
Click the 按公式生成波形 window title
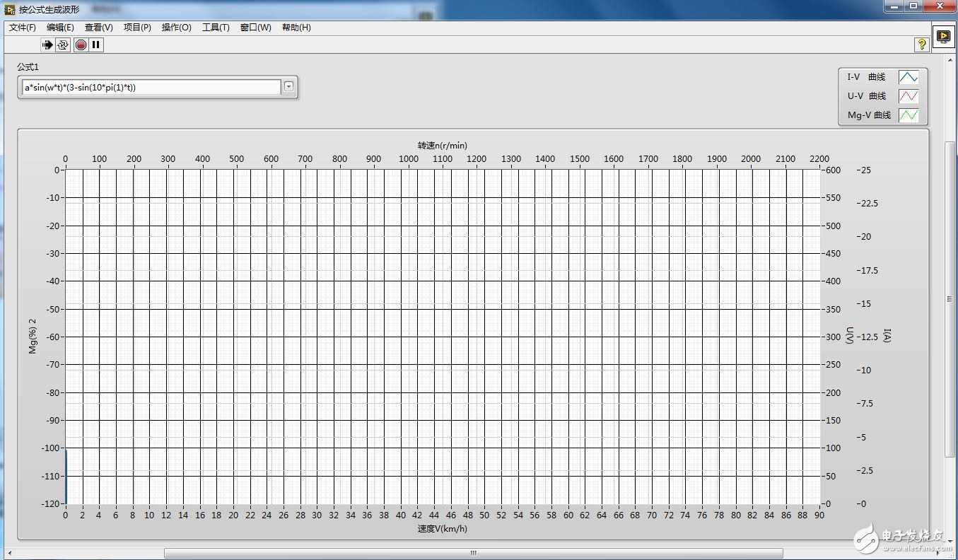[49, 10]
